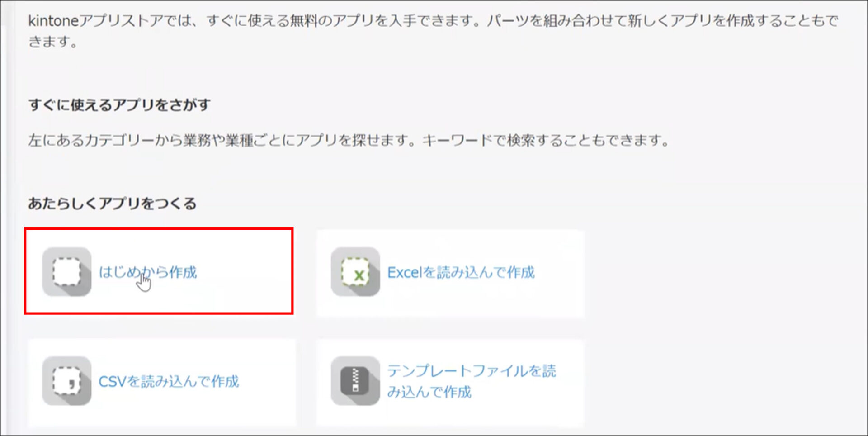The image size is (868, 436).
Task: Click the green X Excel import icon
Action: click(x=355, y=272)
